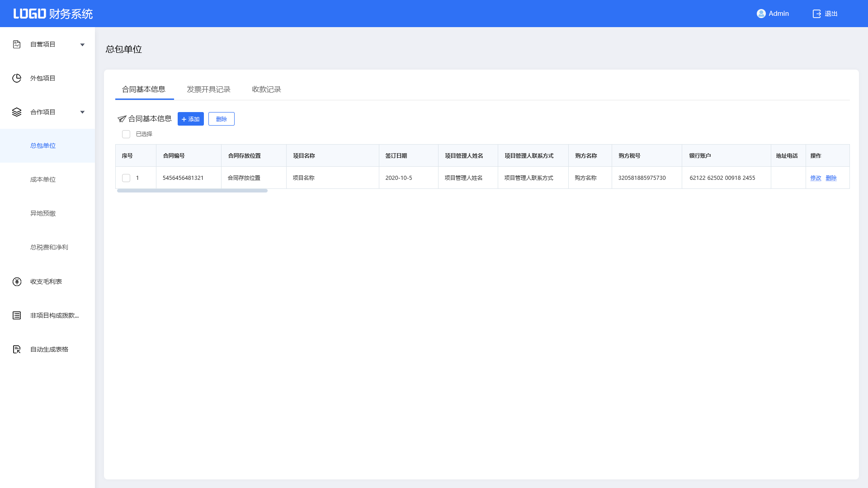Switch to the 收款记录 tab

(x=266, y=89)
